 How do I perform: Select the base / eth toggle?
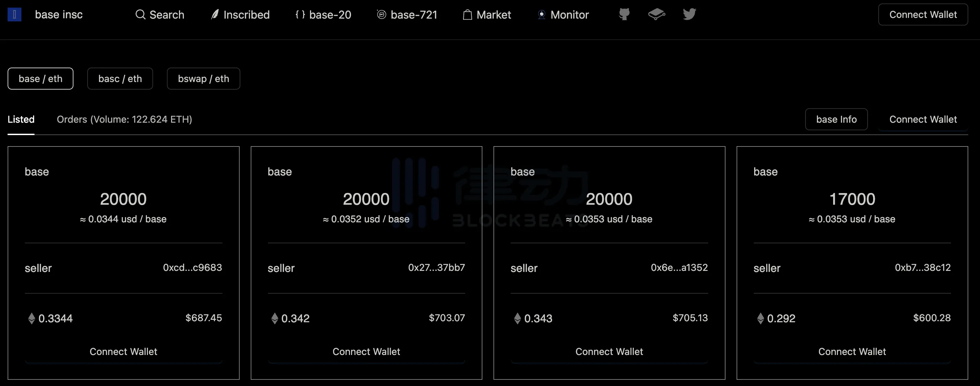[41, 78]
